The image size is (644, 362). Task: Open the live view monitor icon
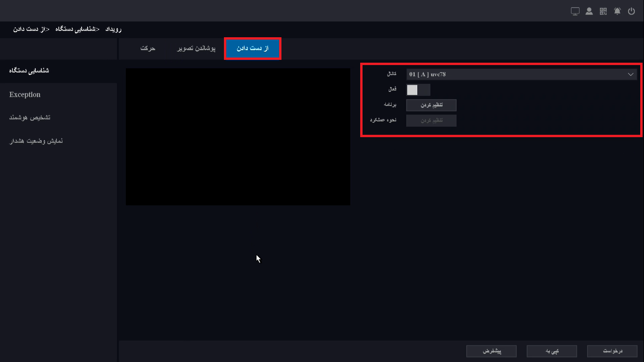[575, 11]
